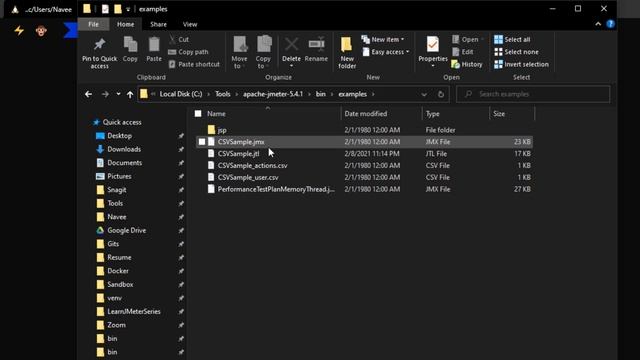The width and height of the screenshot is (640, 360).
Task: Select the jsp folder
Action: click(x=222, y=130)
